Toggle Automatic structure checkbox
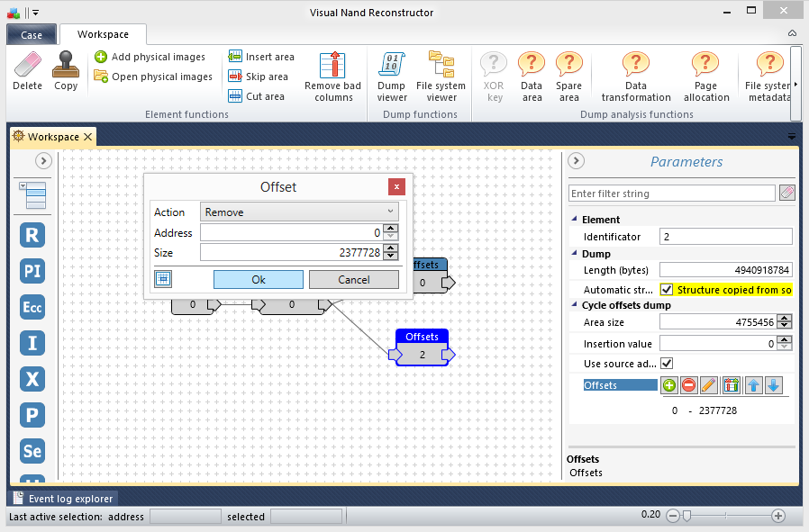This screenshot has height=532, width=809. coord(667,290)
